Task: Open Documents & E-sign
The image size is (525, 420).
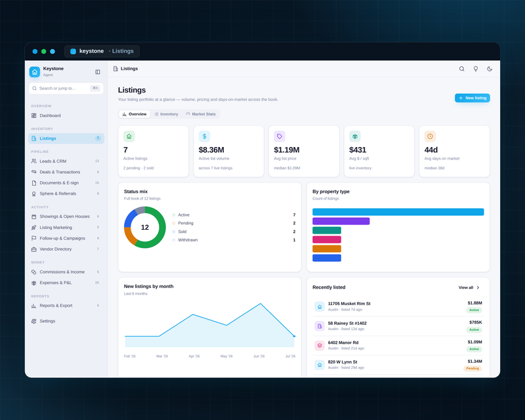Action: [x=66, y=183]
